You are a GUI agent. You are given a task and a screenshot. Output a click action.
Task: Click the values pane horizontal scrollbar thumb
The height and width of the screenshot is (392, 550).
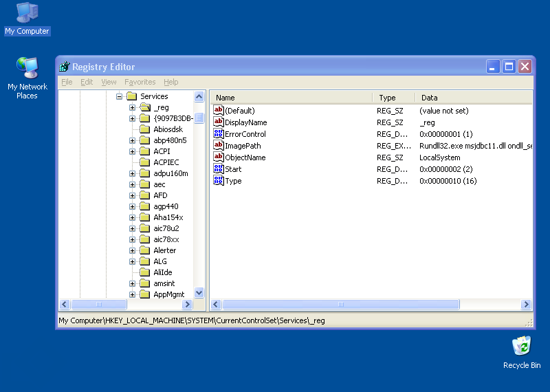340,304
